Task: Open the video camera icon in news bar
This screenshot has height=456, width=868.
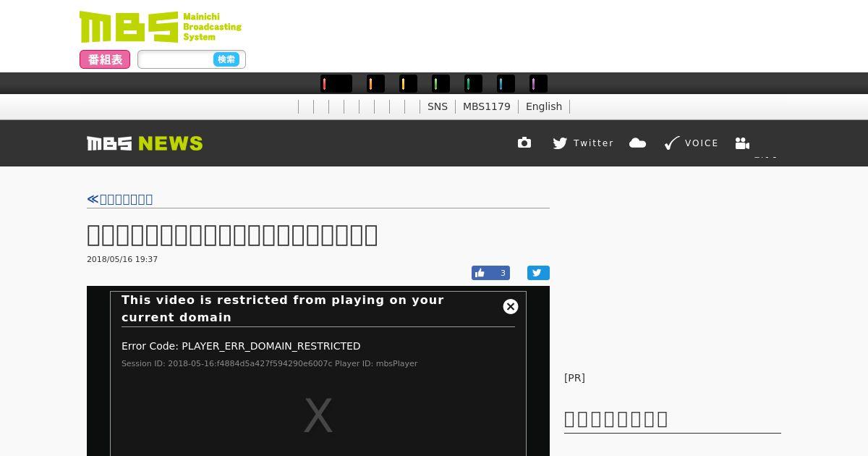Action: [742, 143]
